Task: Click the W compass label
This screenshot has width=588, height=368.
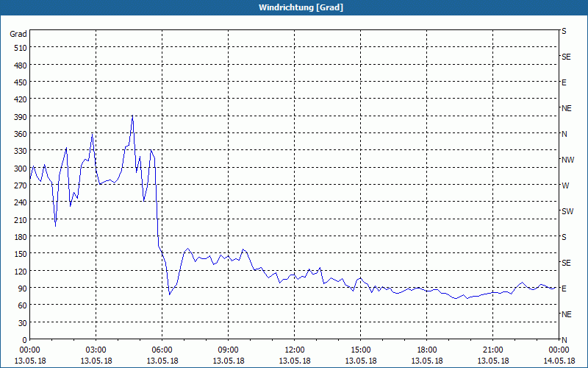Action: [565, 186]
